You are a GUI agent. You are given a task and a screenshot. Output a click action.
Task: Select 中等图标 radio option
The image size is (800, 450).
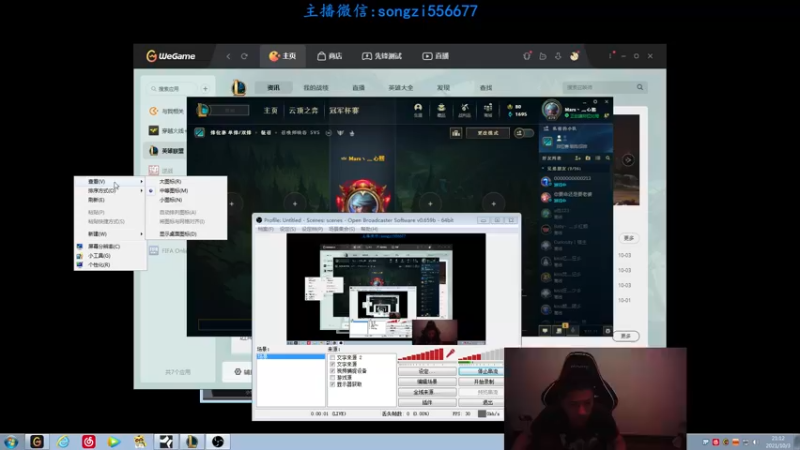pyautogui.click(x=173, y=191)
